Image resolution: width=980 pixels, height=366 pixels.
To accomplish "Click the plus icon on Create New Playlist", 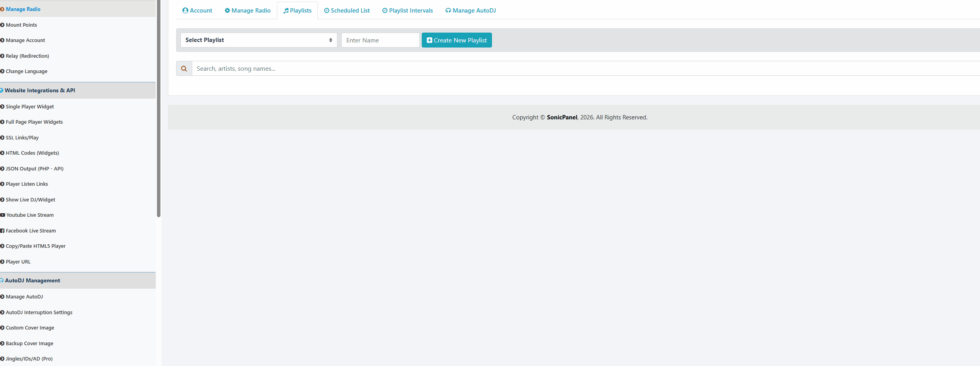I will [x=429, y=40].
